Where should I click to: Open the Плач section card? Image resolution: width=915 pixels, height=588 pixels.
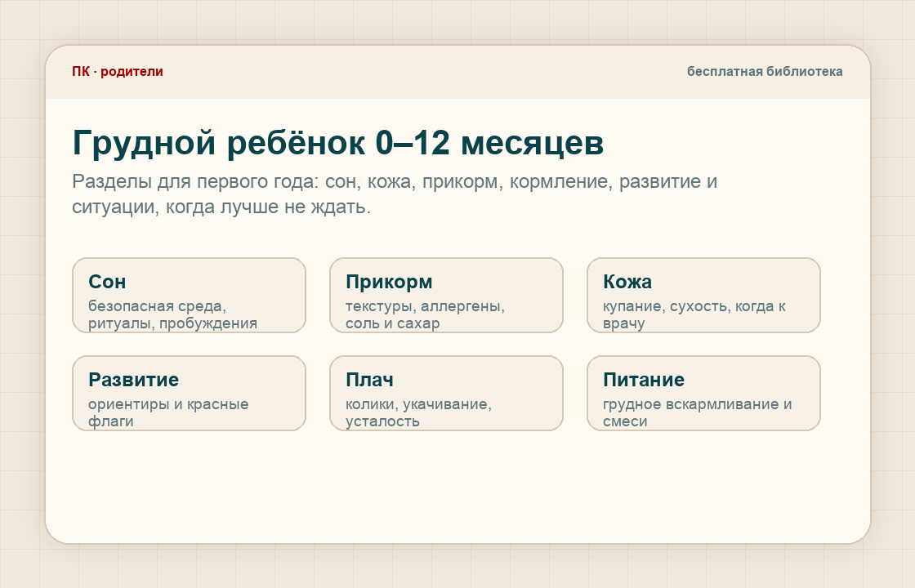click(x=446, y=393)
